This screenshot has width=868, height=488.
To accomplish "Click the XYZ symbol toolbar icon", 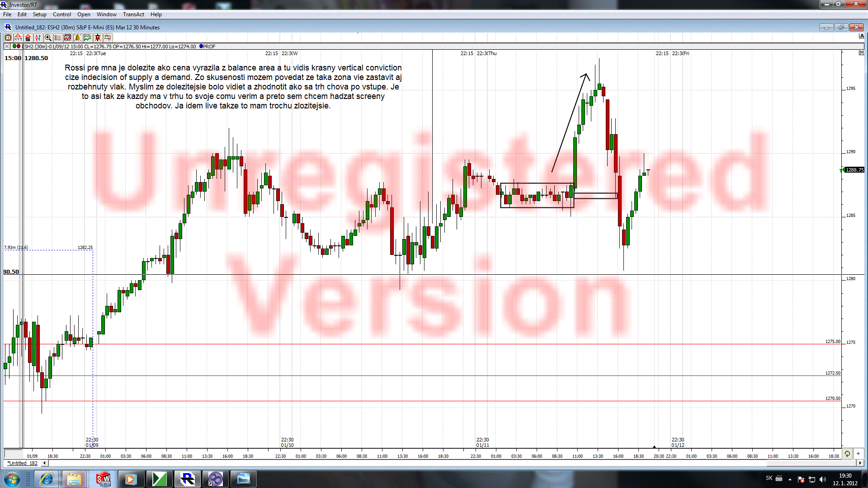I will (x=18, y=38).
